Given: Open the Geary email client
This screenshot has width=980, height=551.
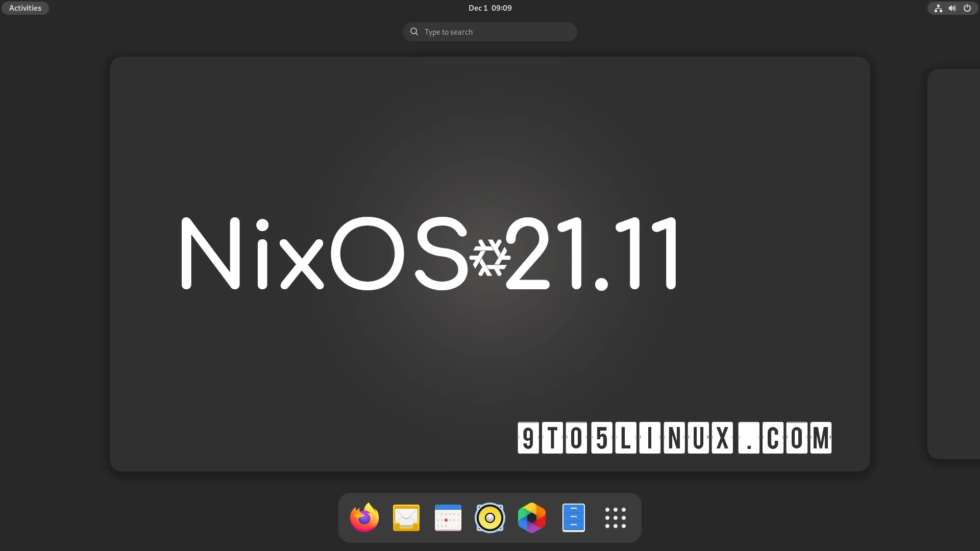Looking at the screenshot, I should (x=406, y=517).
